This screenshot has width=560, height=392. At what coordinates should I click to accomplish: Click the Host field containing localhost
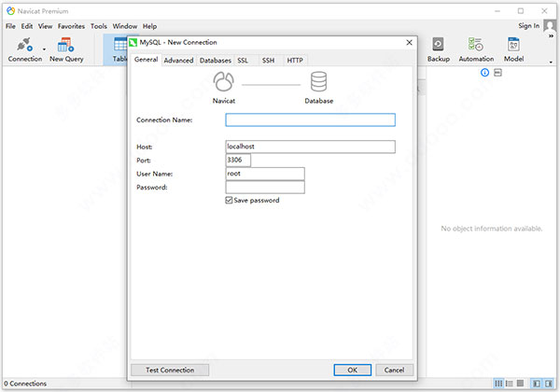pyautogui.click(x=311, y=147)
